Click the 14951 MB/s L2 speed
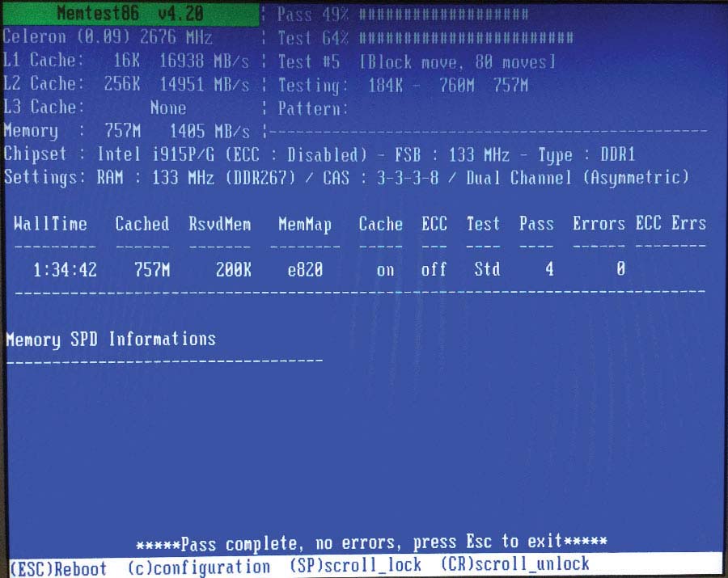Image resolution: width=728 pixels, height=578 pixels. 205,84
